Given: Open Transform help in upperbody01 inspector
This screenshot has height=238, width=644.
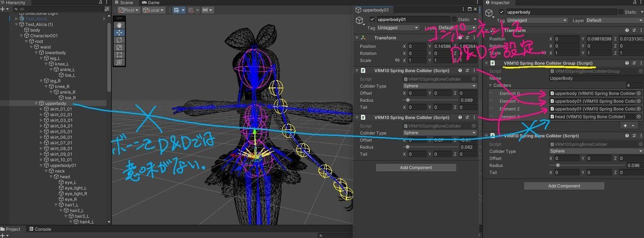Looking at the screenshot, I should point(461,38).
